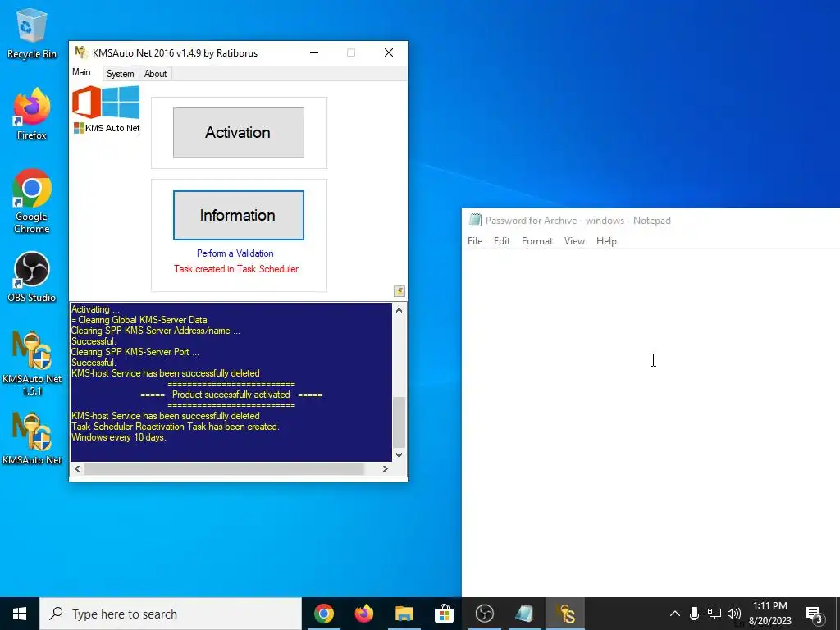The width and height of the screenshot is (840, 630).
Task: Open the Windows Start menu
Action: (x=20, y=614)
